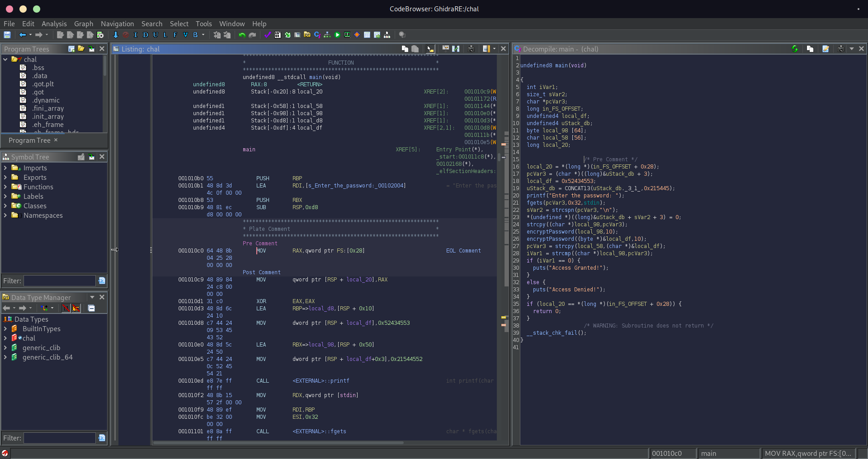Screen dimensions: 868x459
Task: Toggle the Listing diff view icon
Action: pos(456,49)
